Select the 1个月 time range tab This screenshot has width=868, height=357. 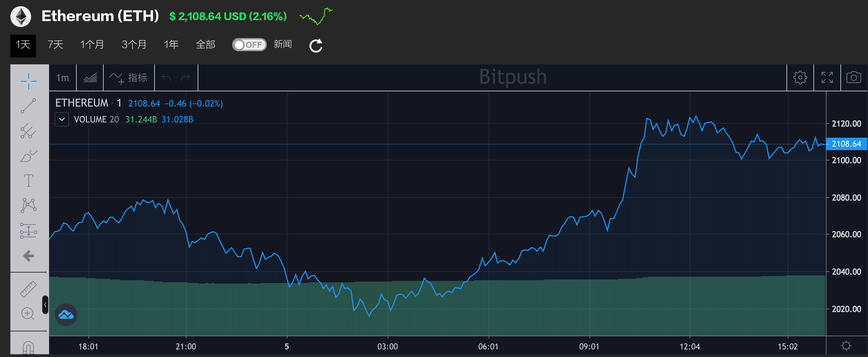coord(92,45)
